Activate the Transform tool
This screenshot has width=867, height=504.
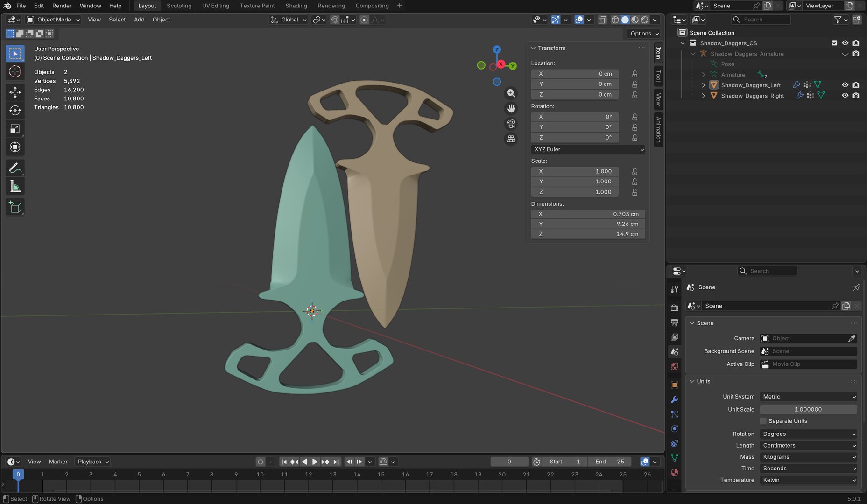(x=15, y=147)
